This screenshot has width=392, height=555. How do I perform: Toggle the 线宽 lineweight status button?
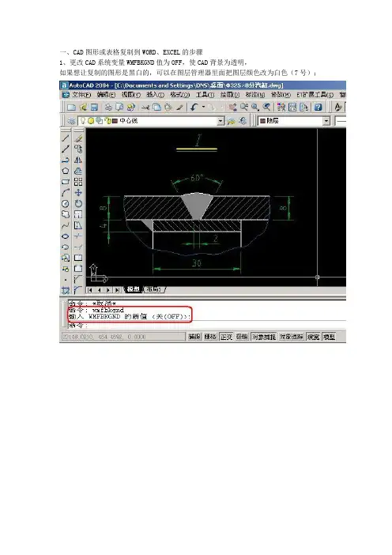314,337
